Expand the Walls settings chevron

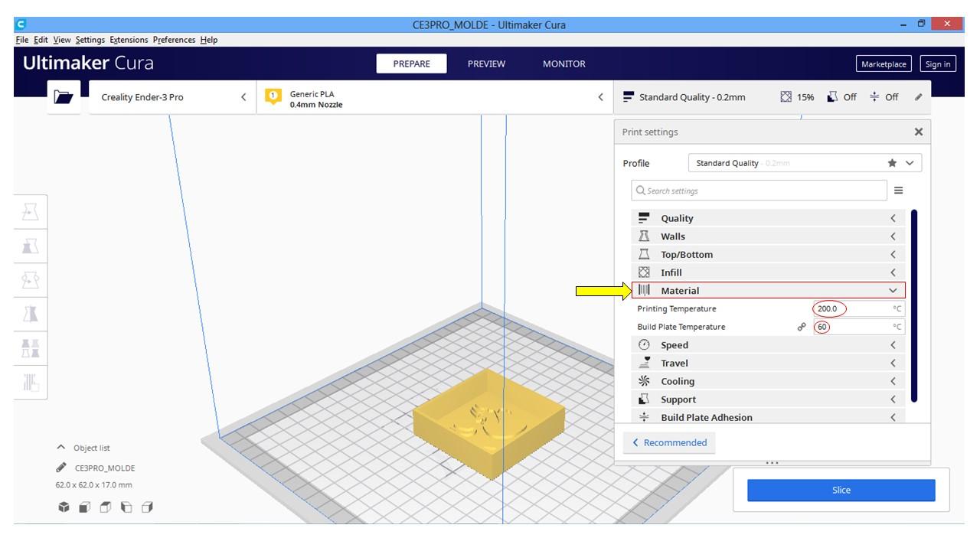pyautogui.click(x=893, y=236)
